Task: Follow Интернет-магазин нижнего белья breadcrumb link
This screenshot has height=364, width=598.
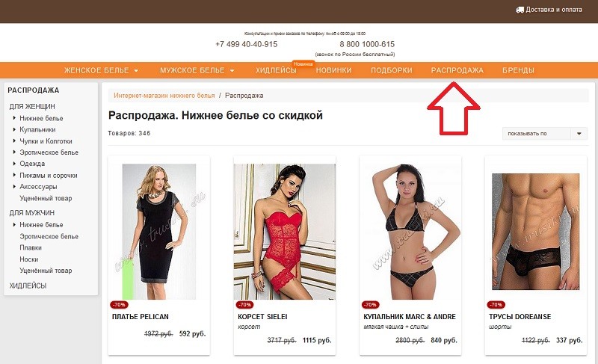Action: [164, 96]
